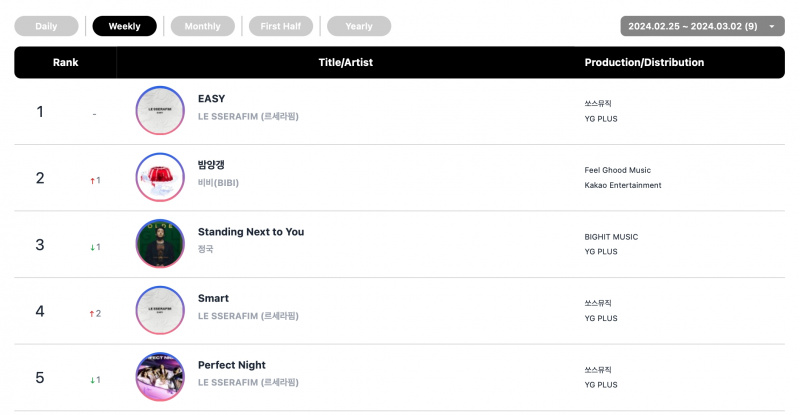
Task: Select the Smart album cover thumbnail
Action: [160, 310]
